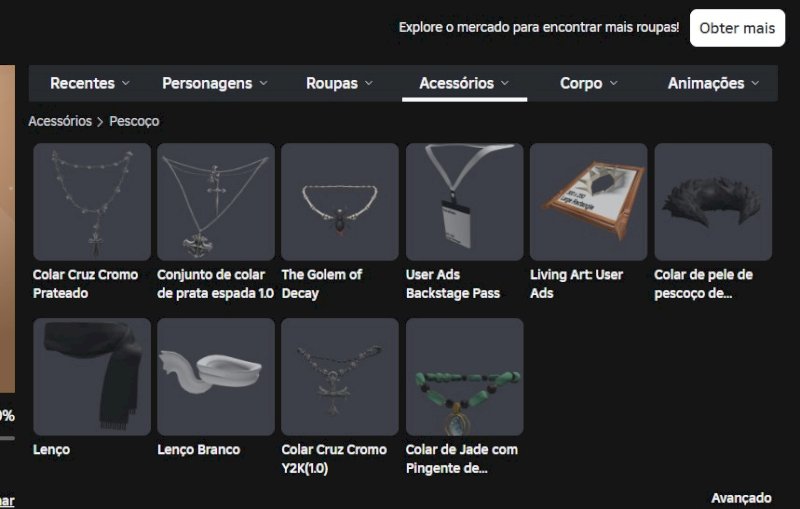Equip the Colar Cruz Cromo Y2K necklace

(340, 376)
